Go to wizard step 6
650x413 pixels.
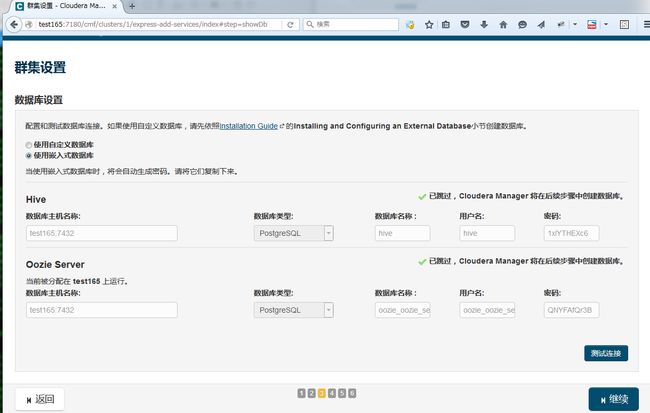(x=352, y=393)
